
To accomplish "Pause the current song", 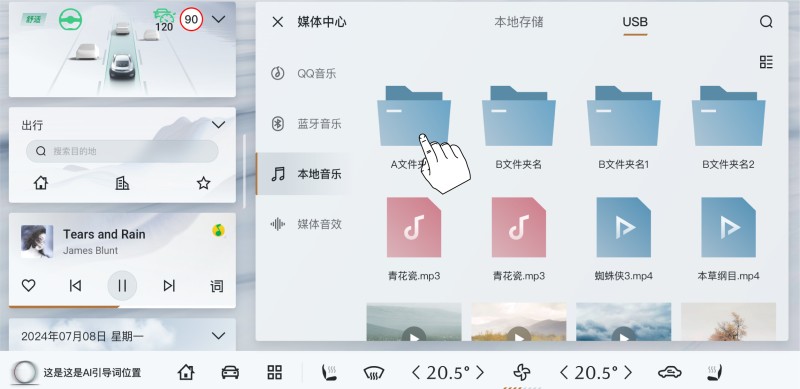I will coord(122,285).
